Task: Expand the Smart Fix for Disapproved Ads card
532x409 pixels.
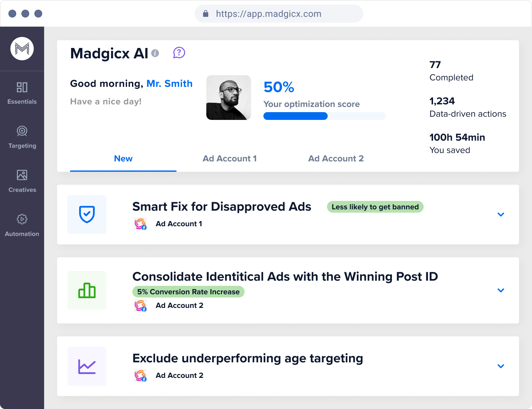Action: (501, 214)
